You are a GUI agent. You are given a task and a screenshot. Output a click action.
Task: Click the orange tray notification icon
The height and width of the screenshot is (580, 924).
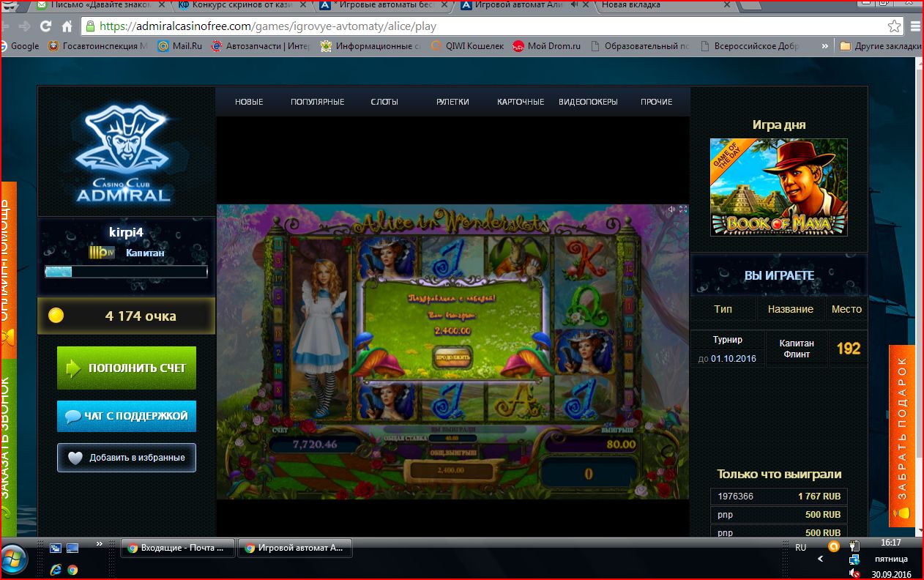[833, 546]
